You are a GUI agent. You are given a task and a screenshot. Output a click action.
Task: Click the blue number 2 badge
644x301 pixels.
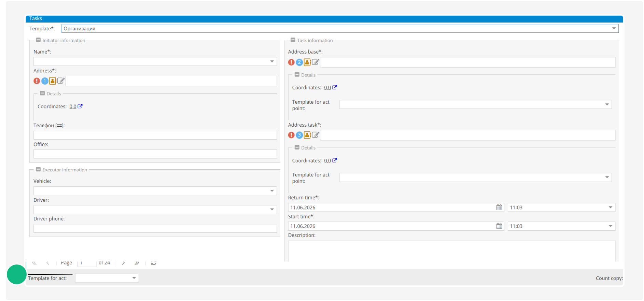[299, 62]
